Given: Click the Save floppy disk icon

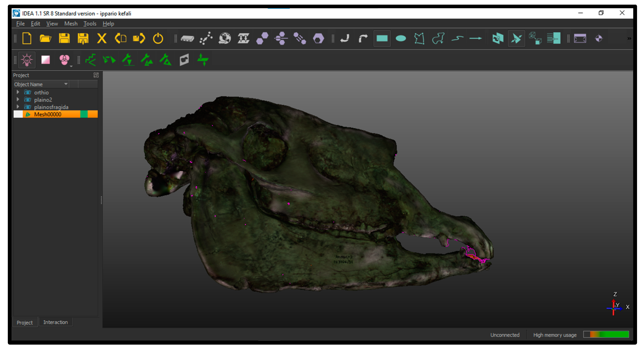Looking at the screenshot, I should (x=64, y=38).
